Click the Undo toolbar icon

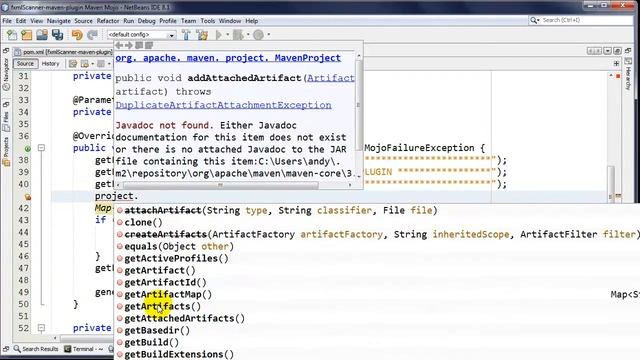[77, 35]
